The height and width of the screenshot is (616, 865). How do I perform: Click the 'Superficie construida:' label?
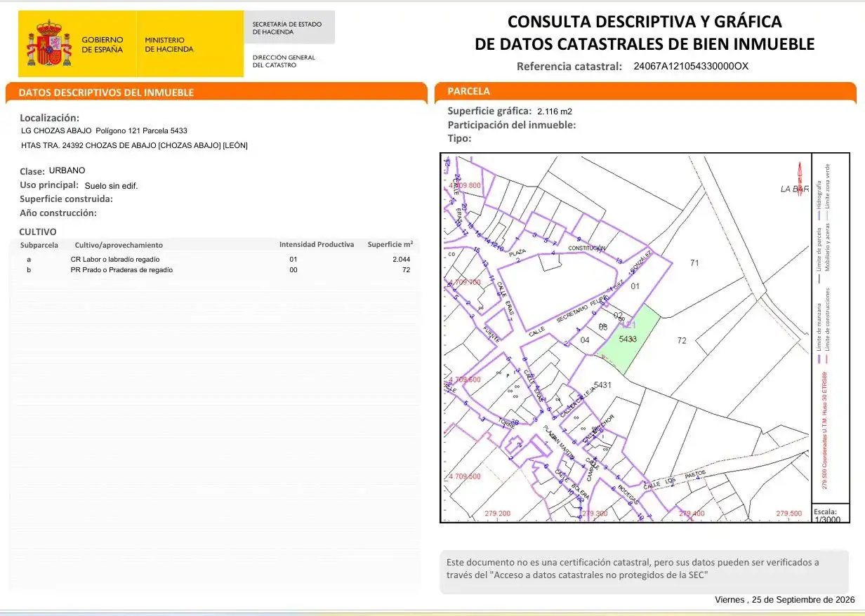pos(67,199)
